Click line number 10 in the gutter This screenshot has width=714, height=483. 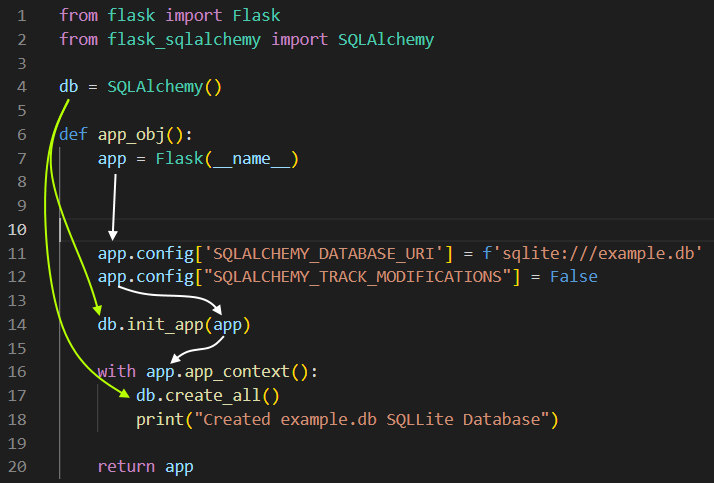[x=17, y=229]
